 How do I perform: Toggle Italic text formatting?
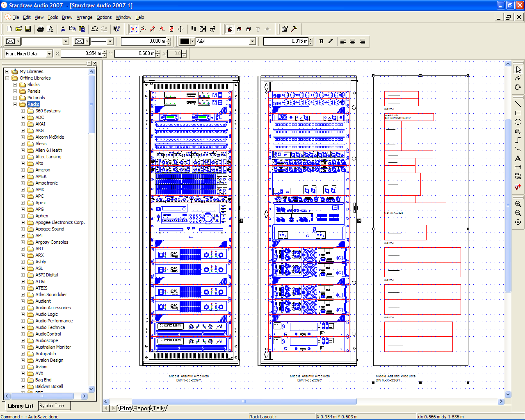(330, 41)
